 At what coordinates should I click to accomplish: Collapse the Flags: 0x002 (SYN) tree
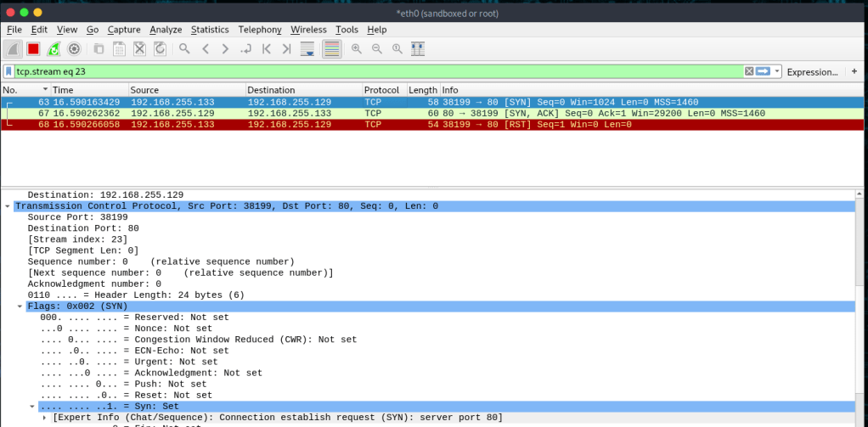[x=20, y=306]
